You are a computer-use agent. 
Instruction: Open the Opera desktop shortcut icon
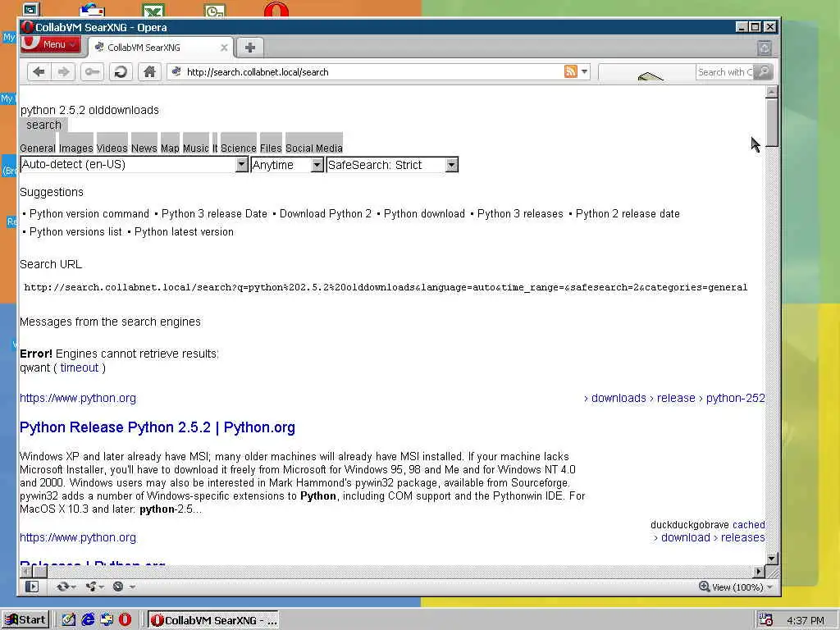[x=276, y=9]
